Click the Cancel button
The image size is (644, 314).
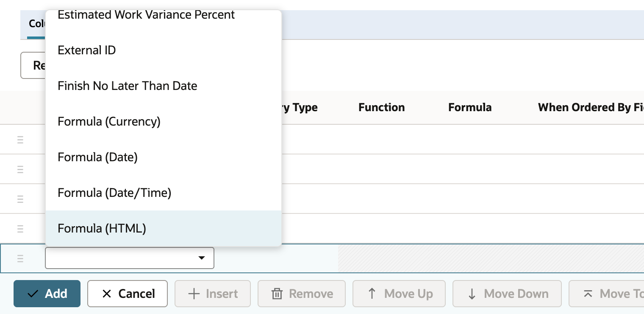click(128, 294)
